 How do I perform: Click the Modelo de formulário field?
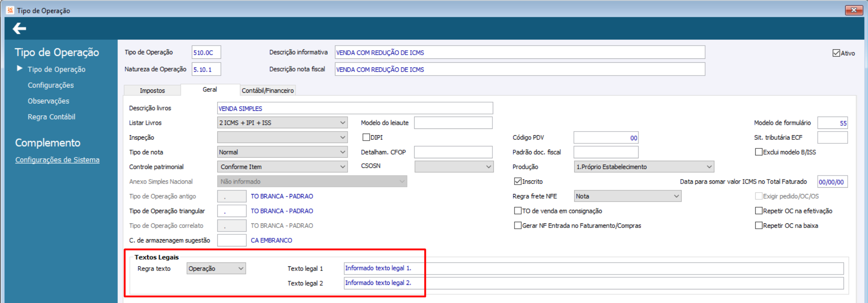click(833, 123)
